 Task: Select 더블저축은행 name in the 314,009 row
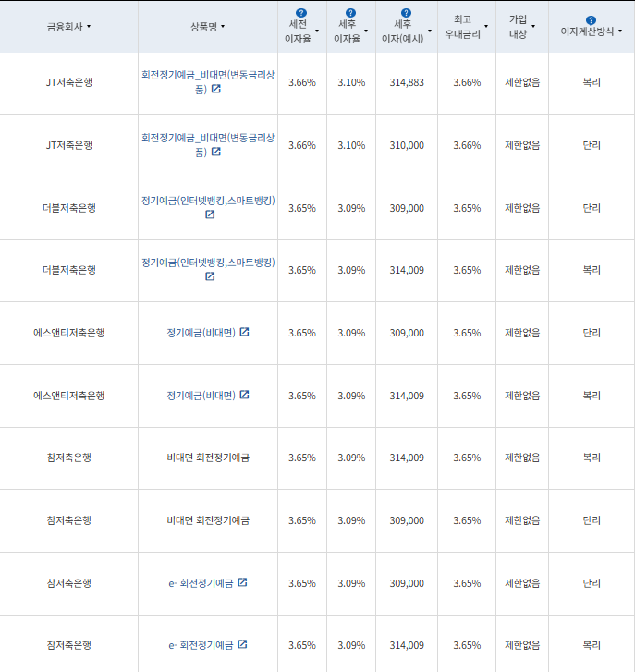pyautogui.click(x=69, y=270)
